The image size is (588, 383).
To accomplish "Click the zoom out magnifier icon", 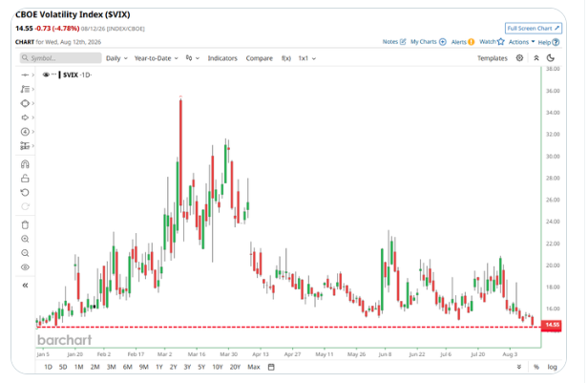I will pyautogui.click(x=25, y=253).
